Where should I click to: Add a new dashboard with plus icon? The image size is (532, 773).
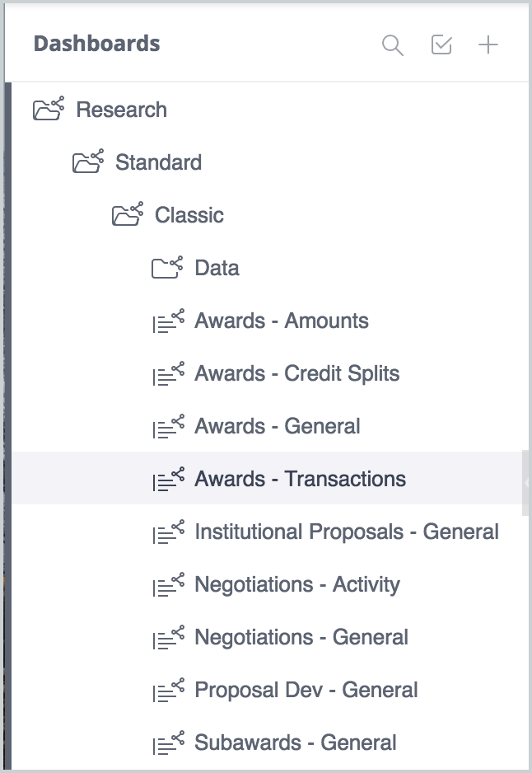[488, 45]
